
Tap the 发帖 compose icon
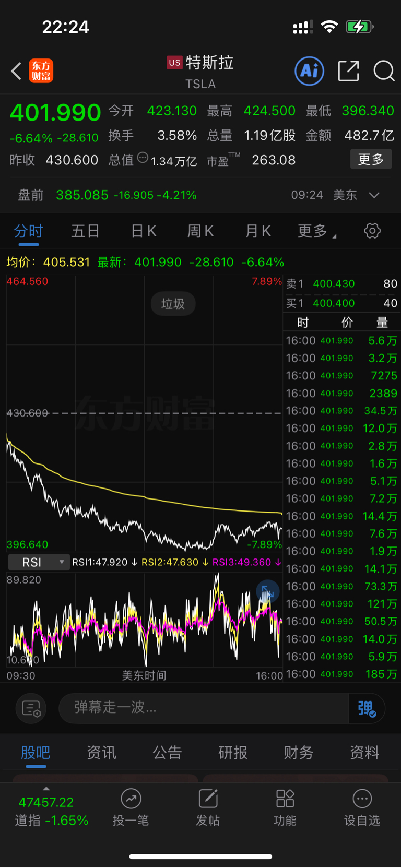coord(208,799)
